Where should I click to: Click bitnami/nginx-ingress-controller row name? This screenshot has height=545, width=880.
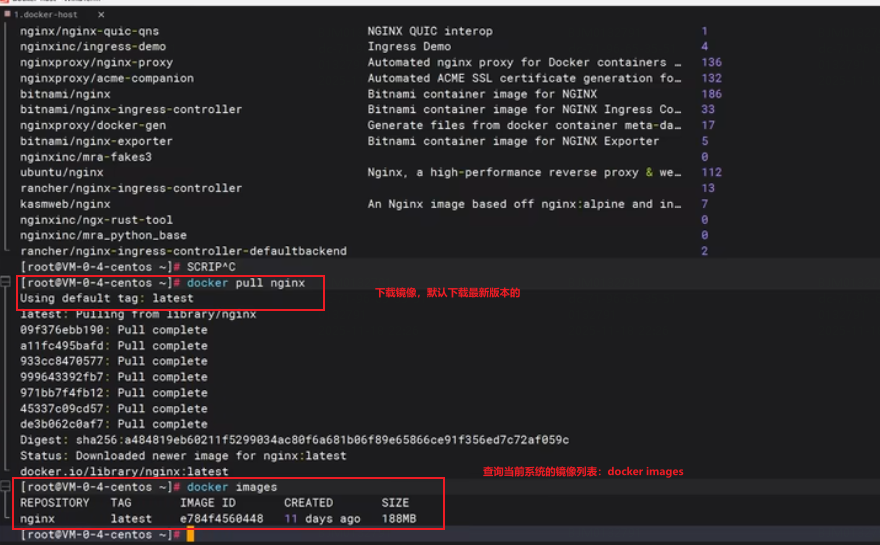[x=131, y=109]
